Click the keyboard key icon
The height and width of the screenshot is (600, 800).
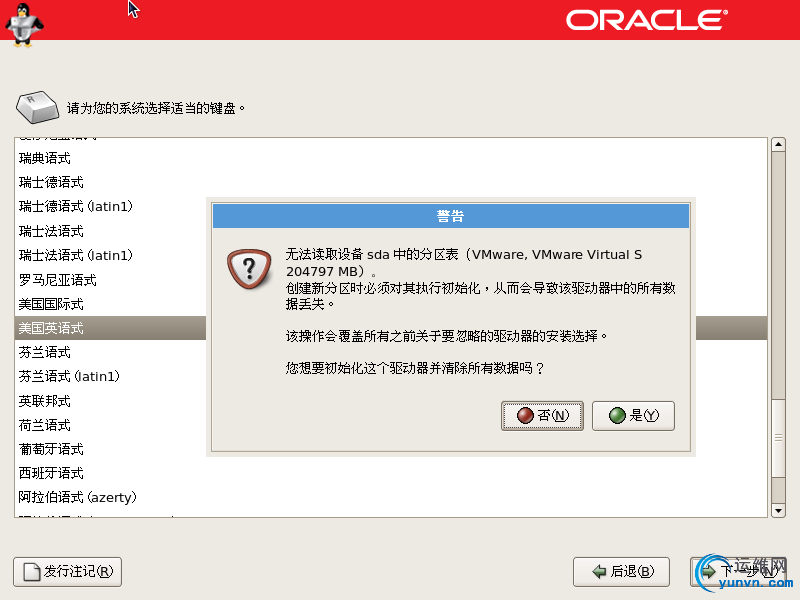pos(37,107)
